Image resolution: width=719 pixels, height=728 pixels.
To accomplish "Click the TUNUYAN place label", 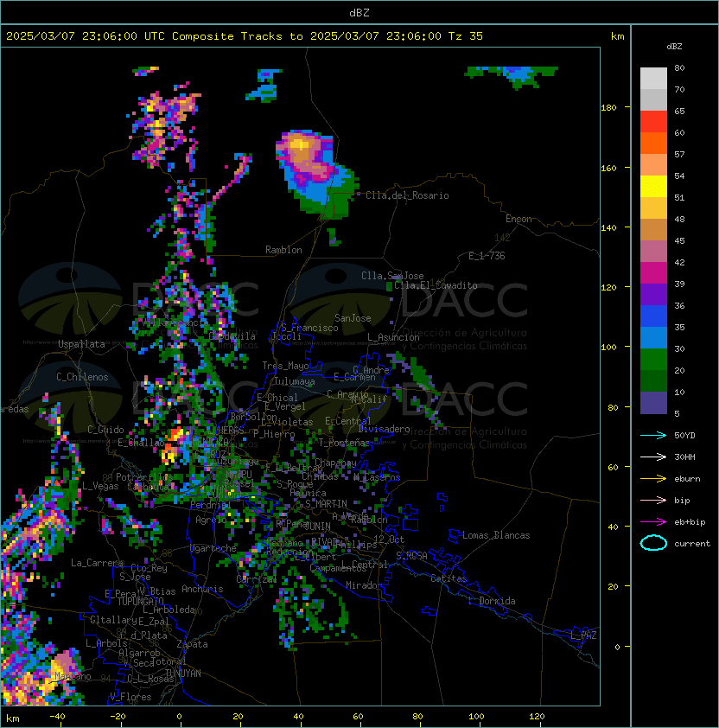I will pyautogui.click(x=183, y=674).
